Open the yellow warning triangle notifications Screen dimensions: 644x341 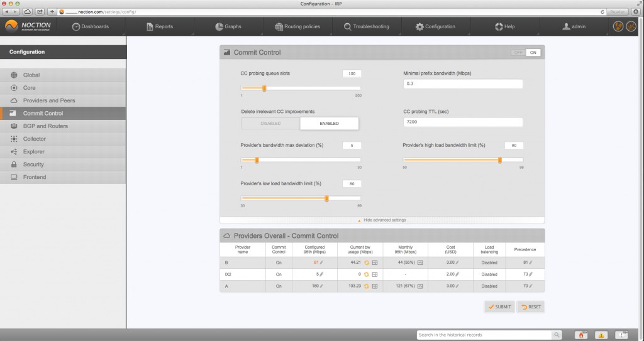pyautogui.click(x=601, y=335)
